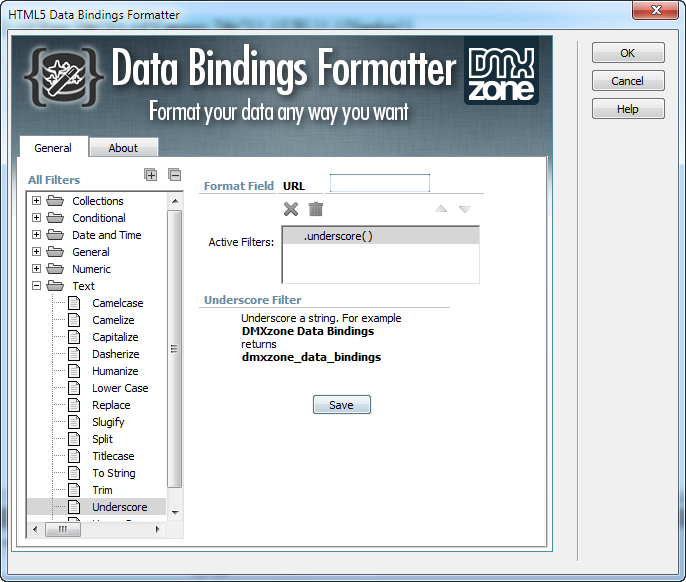Select the To String filter label
686x582 pixels.
point(114,473)
